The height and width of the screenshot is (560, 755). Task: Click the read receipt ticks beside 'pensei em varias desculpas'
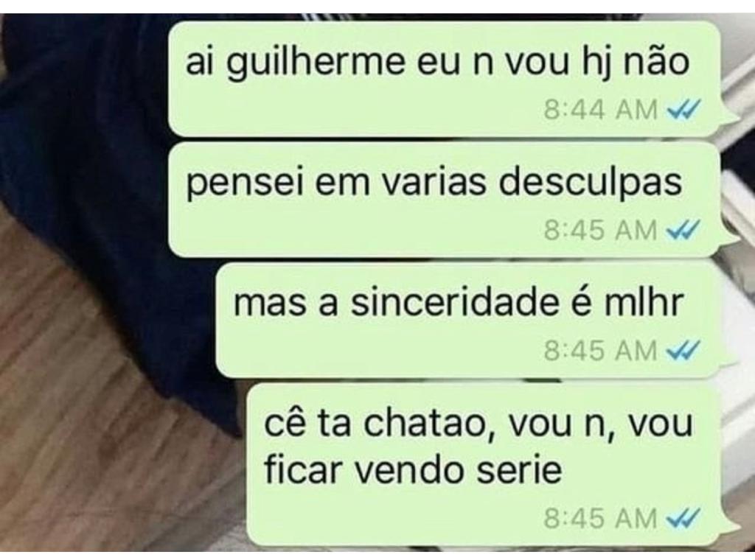(682, 231)
